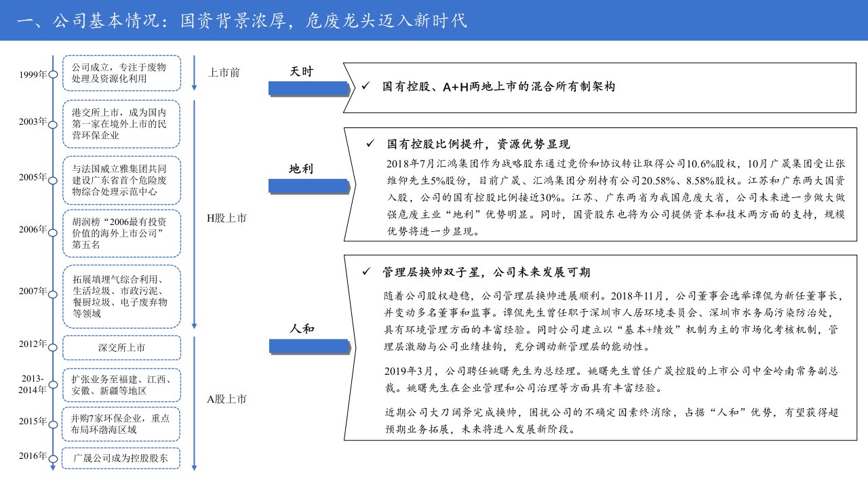Click the checkmark before 管理层换帅双子星

click(x=366, y=272)
